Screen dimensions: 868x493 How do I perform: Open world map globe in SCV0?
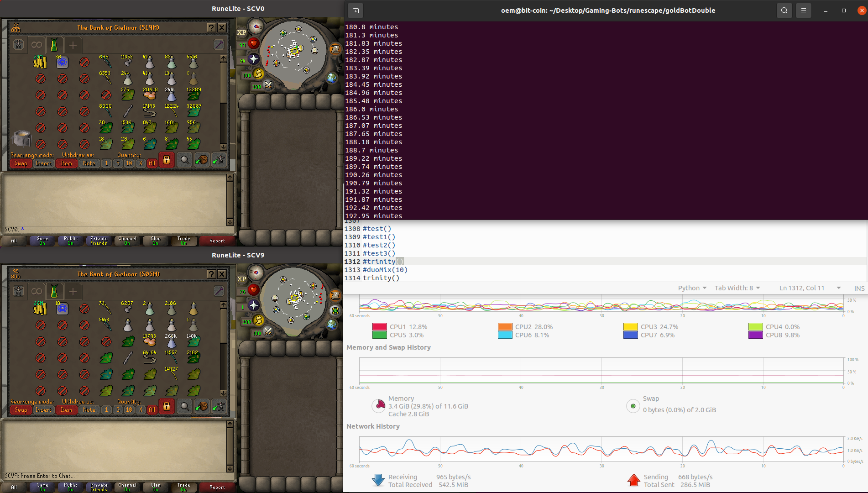point(332,78)
